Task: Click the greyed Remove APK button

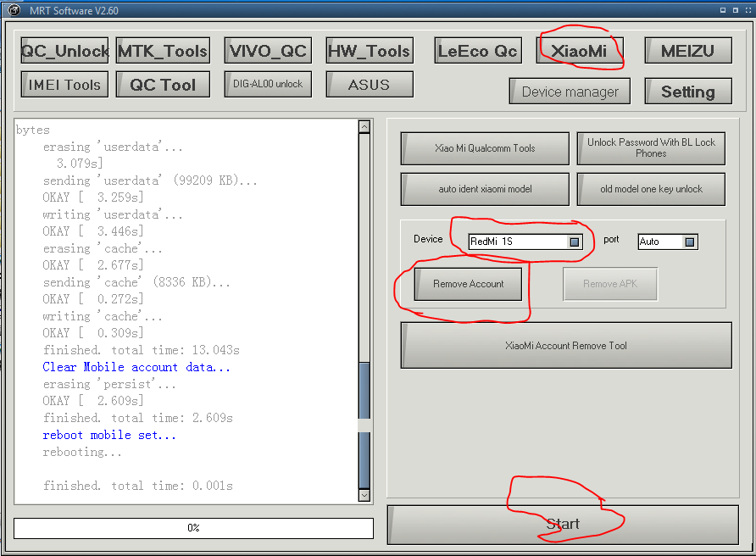Action: click(610, 284)
